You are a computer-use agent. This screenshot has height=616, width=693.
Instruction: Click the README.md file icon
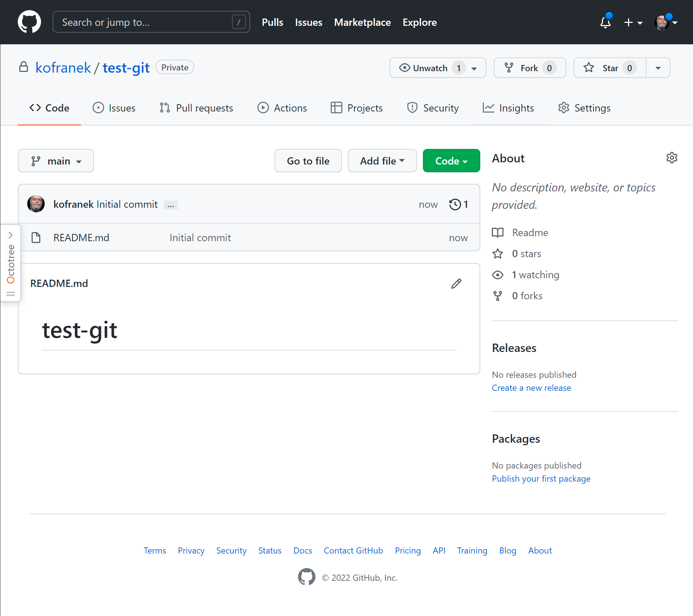pyautogui.click(x=36, y=238)
